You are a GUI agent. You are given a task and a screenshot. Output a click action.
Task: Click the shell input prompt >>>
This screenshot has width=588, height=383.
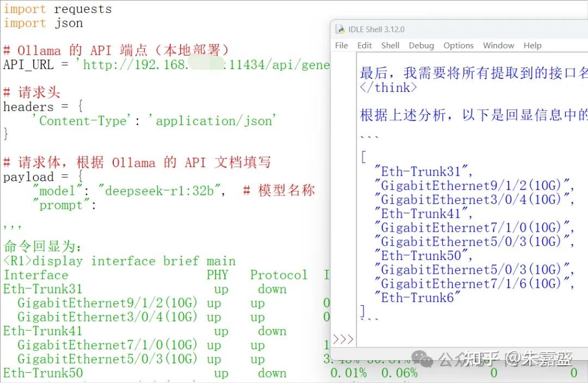342,339
